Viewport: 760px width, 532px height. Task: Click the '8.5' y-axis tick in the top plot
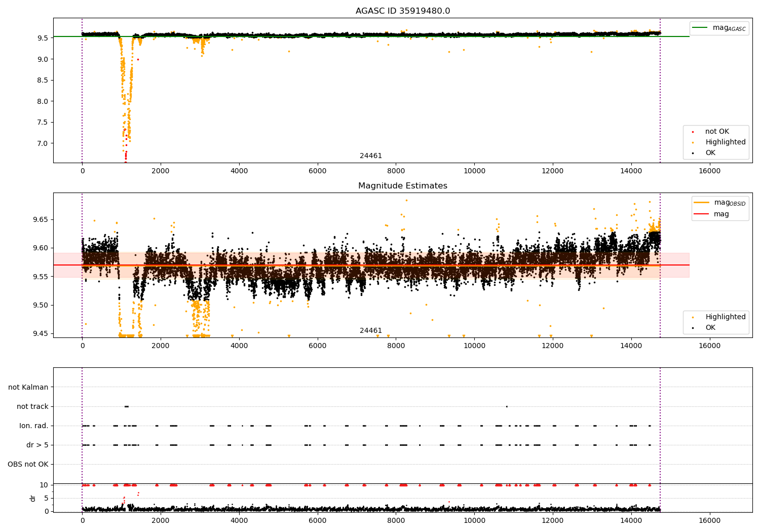click(x=43, y=80)
